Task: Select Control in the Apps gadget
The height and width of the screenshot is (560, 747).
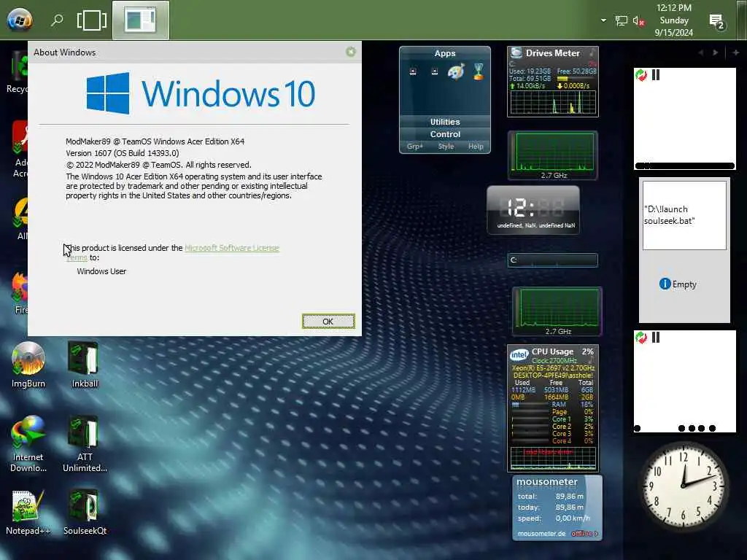Action: coord(445,134)
